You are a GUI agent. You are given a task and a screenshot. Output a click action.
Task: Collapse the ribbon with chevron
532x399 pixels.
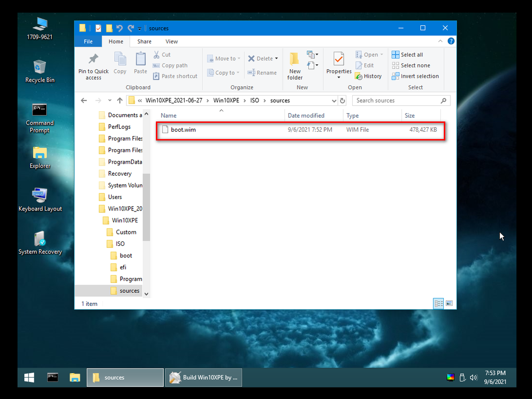coord(440,41)
